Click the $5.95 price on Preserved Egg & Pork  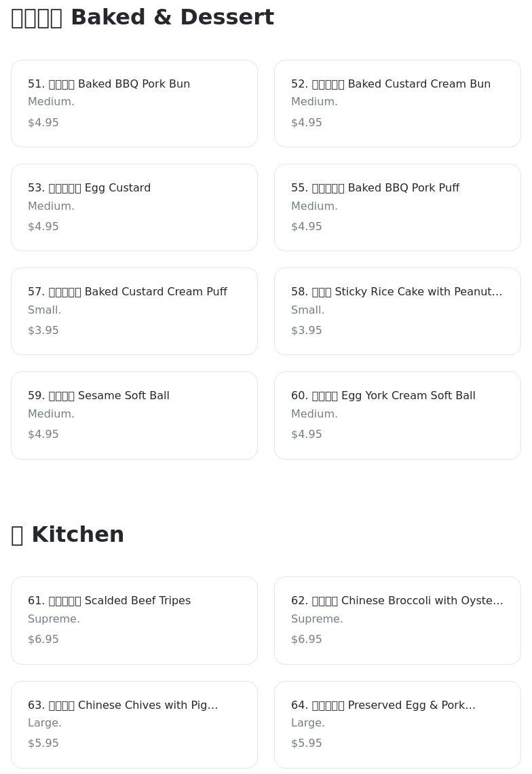click(307, 743)
